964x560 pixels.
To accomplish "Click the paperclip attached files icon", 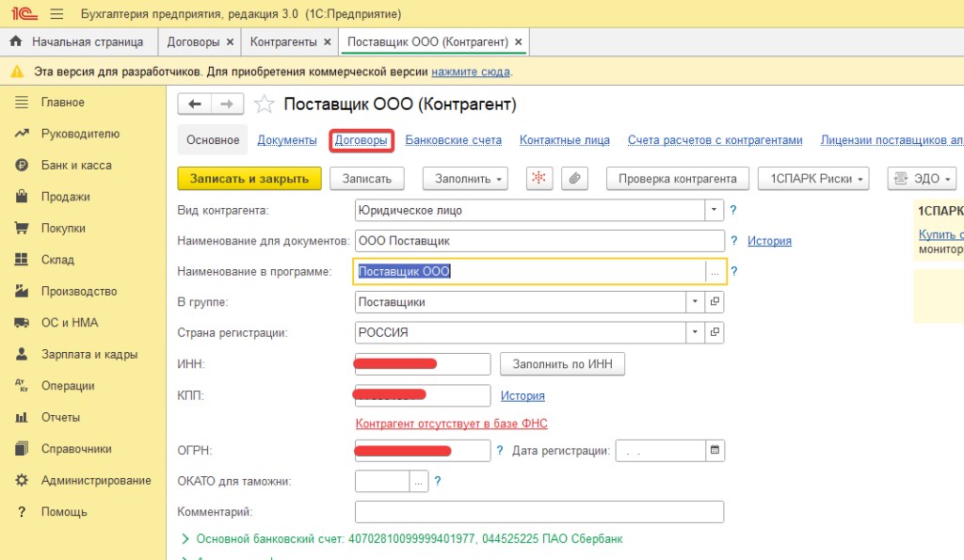I will point(574,178).
